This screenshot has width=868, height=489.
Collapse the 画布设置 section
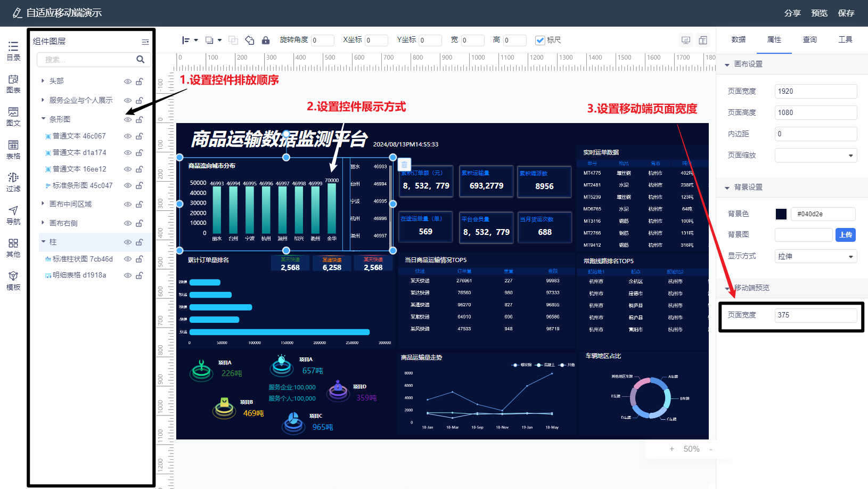727,64
